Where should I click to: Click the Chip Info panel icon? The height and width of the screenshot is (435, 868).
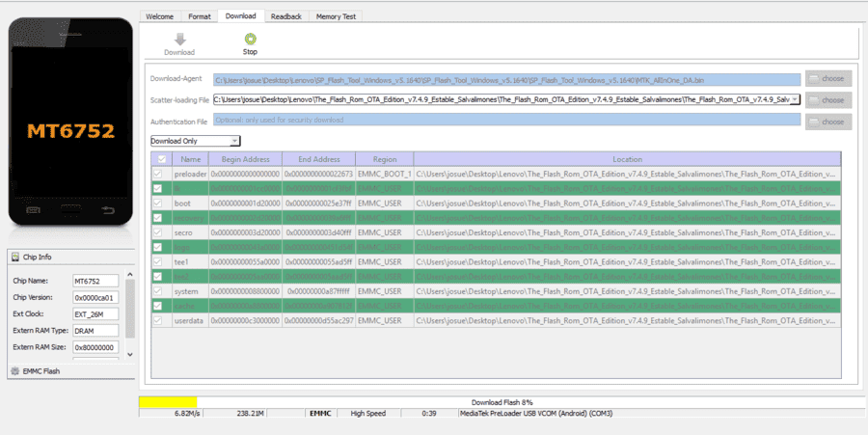tap(15, 257)
